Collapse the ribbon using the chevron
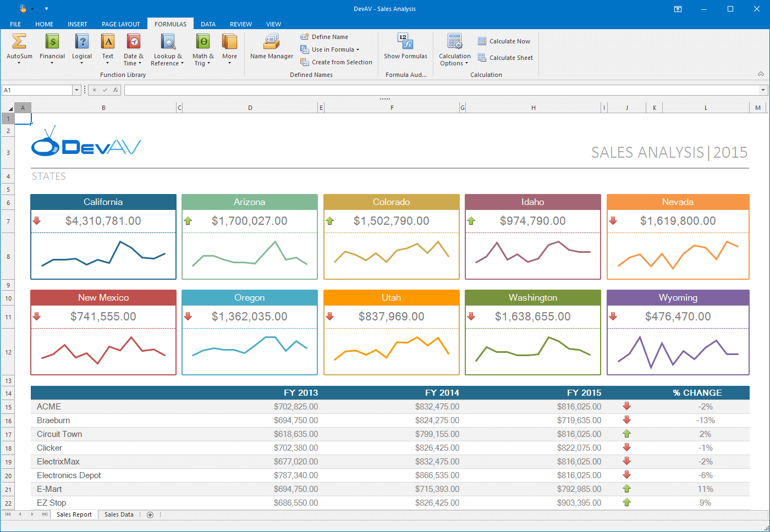The image size is (770, 532). (761, 74)
